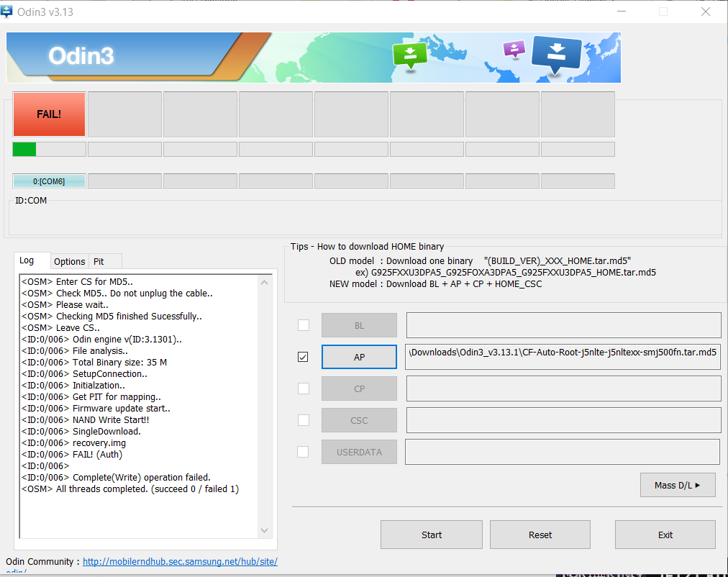Click the "Enter CS for MD5.." log line
The image size is (728, 577).
77,282
